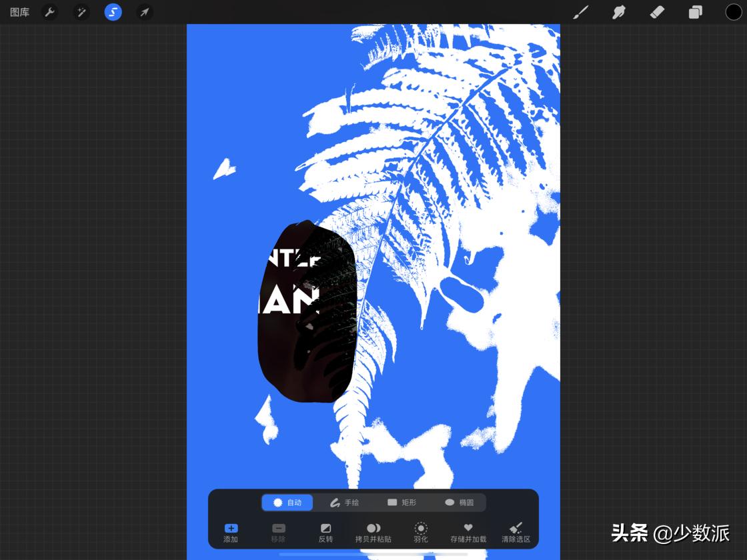
Task: Open the 羽化 feather option
Action: click(x=420, y=531)
